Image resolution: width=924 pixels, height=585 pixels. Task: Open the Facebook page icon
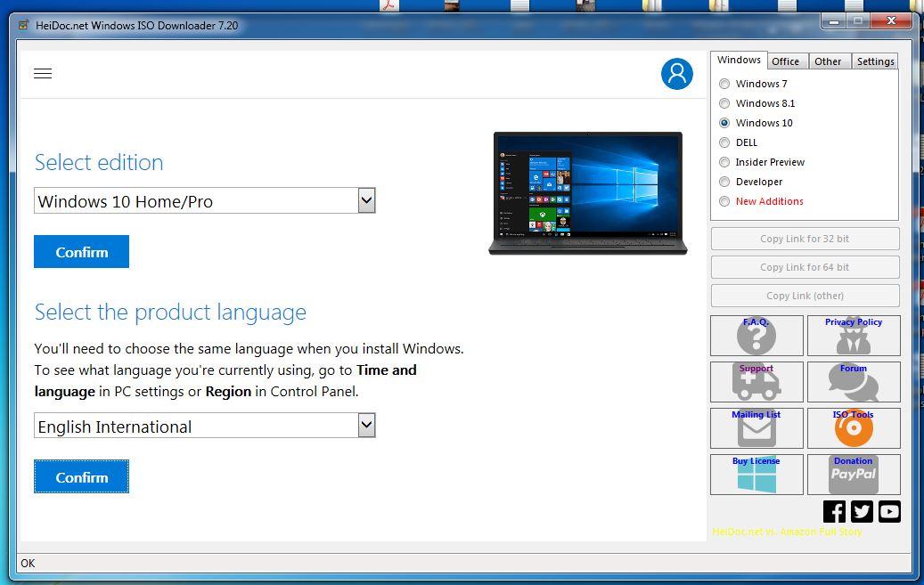point(834,511)
